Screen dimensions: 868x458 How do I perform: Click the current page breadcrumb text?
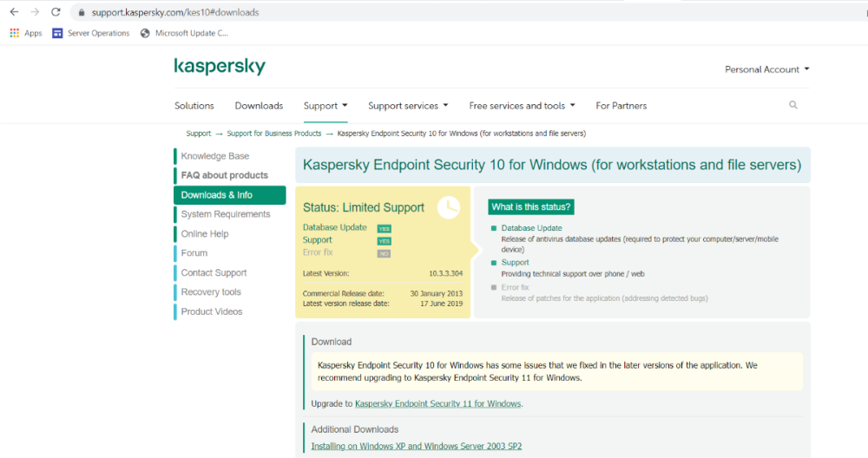(x=462, y=134)
